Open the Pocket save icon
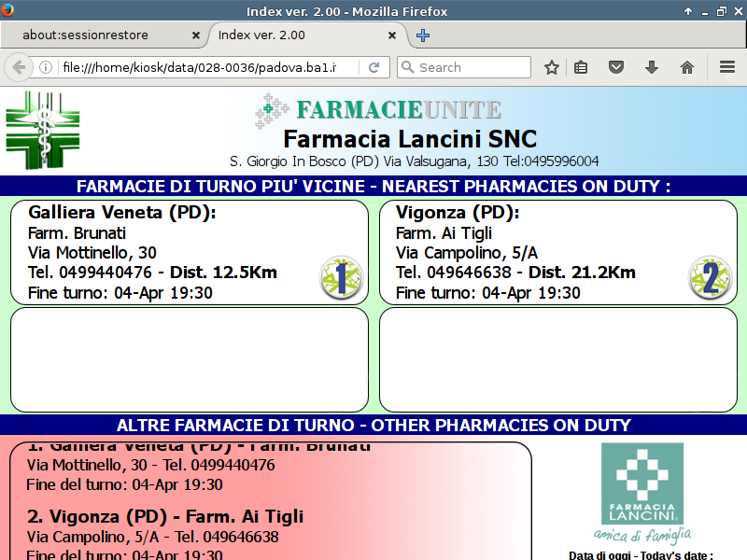This screenshot has height=560, width=747. point(616,67)
